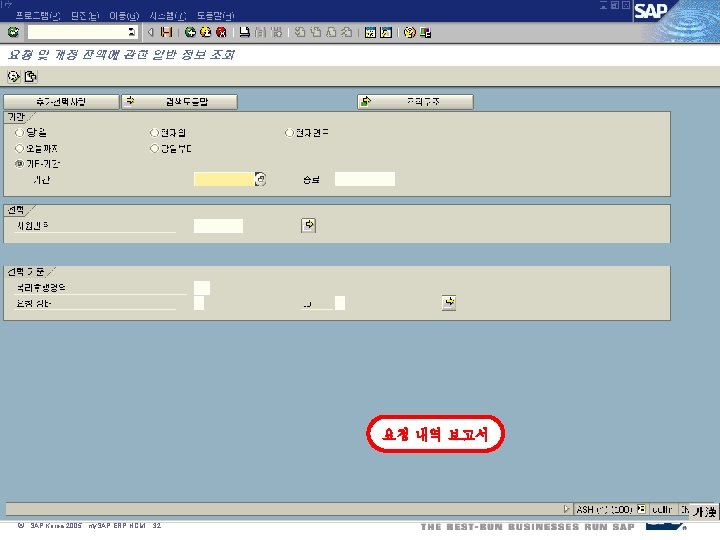Open the 시스템 menu
Viewport: 720px width, 540px height.
[168, 16]
